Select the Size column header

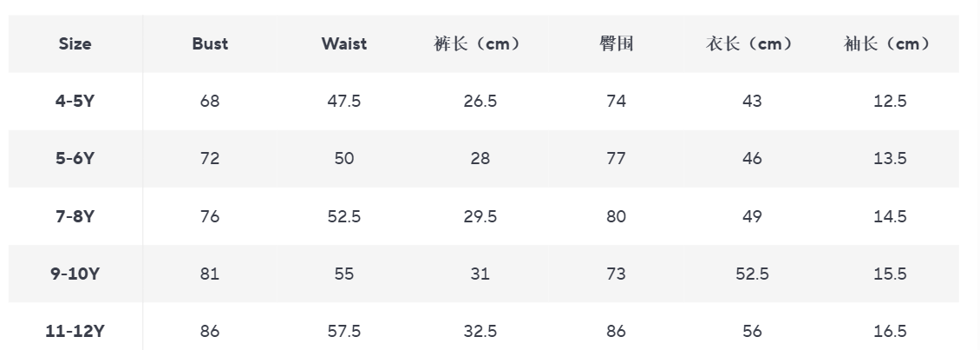[75, 43]
